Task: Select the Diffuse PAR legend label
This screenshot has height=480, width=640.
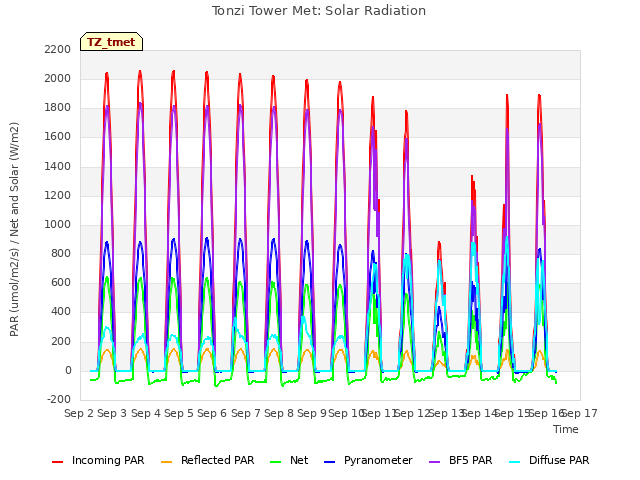Action: (x=559, y=460)
